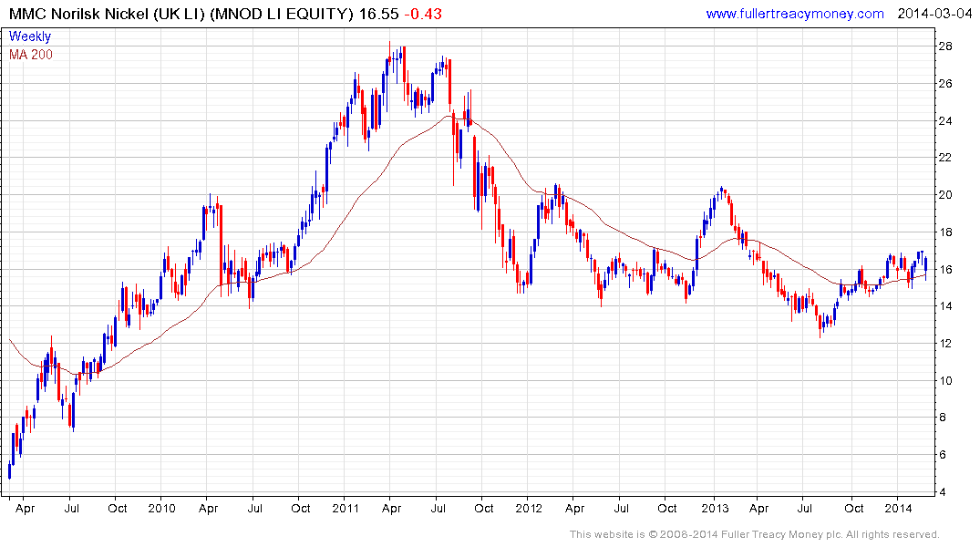Screen dimensions: 980x547
Task: Click the 10 price axis label
Action: point(945,381)
